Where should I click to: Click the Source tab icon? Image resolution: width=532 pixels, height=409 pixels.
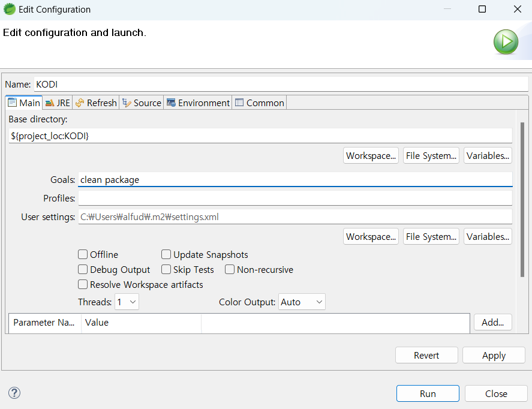coord(127,103)
